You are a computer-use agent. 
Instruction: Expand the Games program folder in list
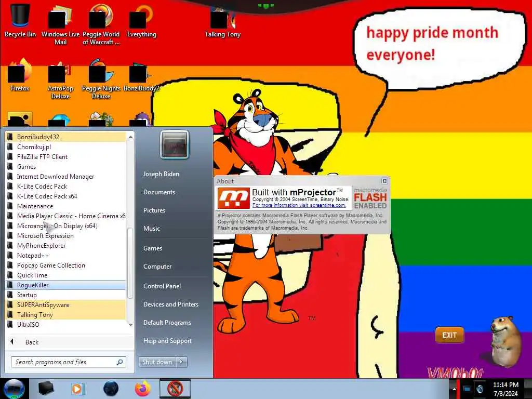pos(66,167)
